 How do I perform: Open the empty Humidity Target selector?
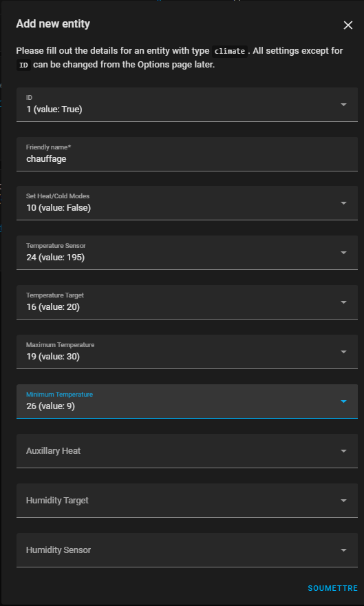tap(187, 500)
